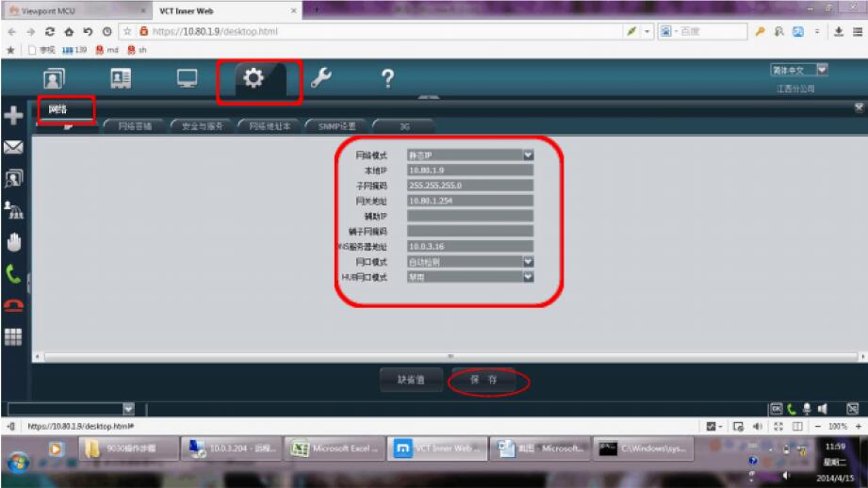Switch to the 安全与服务 tab
Screen dimensions: 868x488
pyautogui.click(x=202, y=125)
